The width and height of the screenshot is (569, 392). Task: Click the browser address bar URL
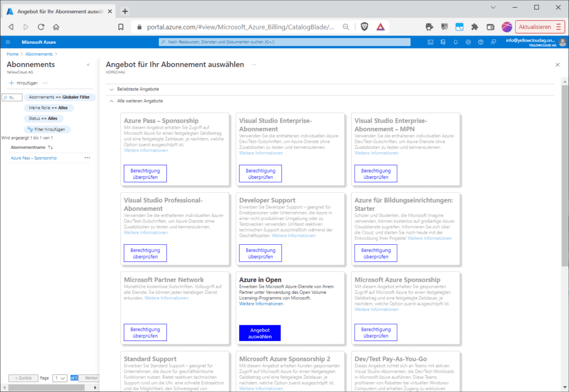pyautogui.click(x=240, y=27)
